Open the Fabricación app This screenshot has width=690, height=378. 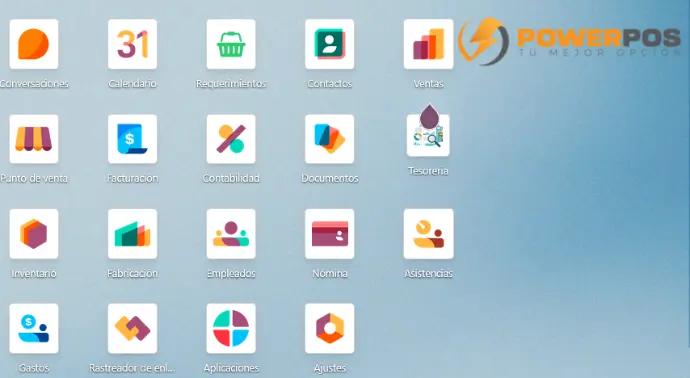click(132, 234)
